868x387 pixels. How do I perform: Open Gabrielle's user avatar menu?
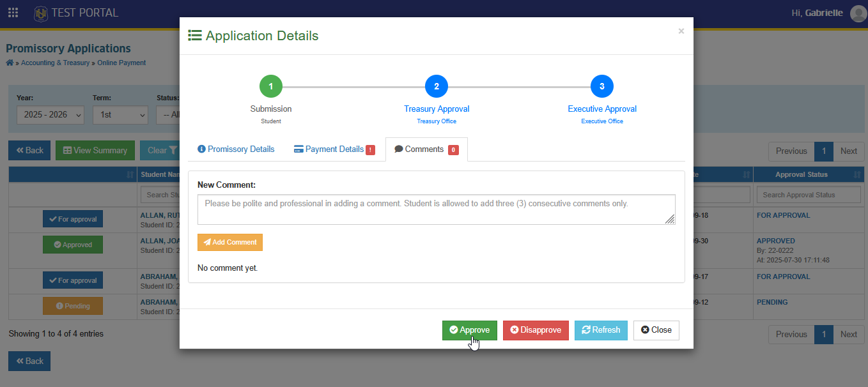pos(858,13)
